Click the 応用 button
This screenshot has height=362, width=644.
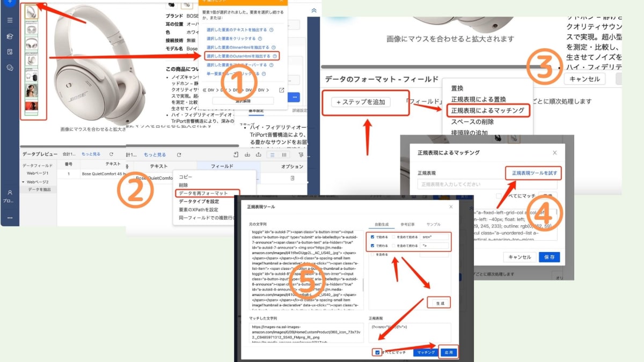click(x=450, y=352)
